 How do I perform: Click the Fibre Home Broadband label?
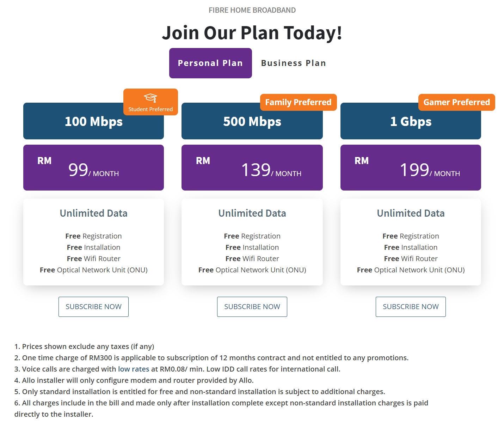(x=252, y=10)
